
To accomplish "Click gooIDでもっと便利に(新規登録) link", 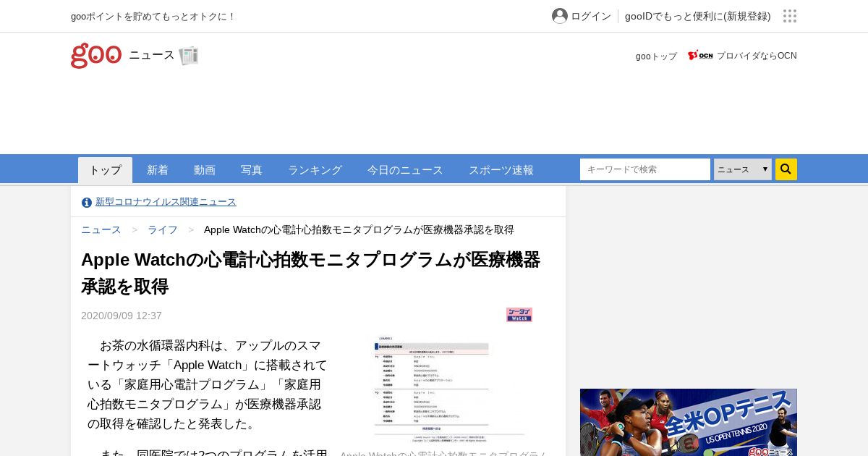I will coord(698,16).
